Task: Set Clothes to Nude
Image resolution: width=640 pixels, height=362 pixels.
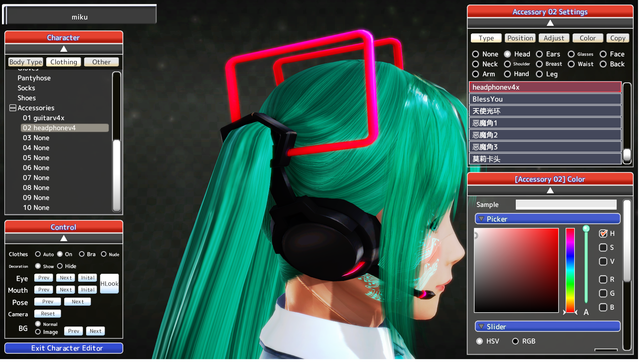Action: coord(104,254)
